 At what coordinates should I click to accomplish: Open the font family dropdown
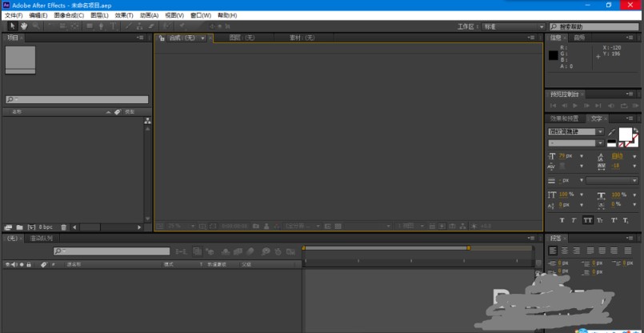tap(576, 132)
